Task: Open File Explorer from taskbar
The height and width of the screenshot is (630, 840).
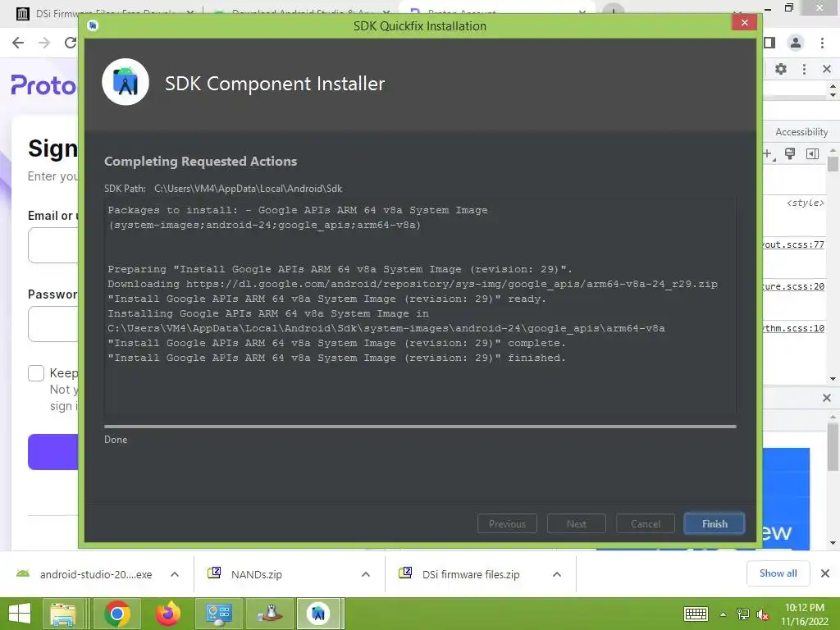Action: pyautogui.click(x=63, y=614)
